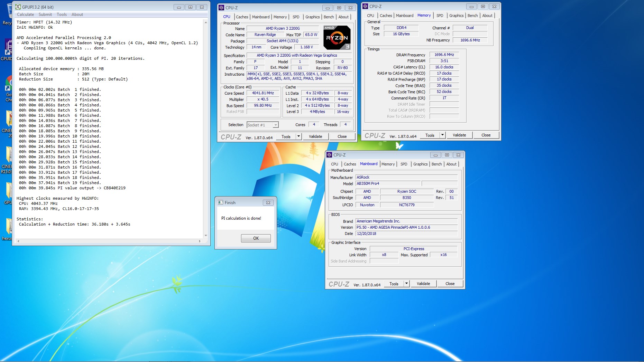Select the GPUPI folder desktop icon
Screen dimensions: 644x362
point(8,193)
